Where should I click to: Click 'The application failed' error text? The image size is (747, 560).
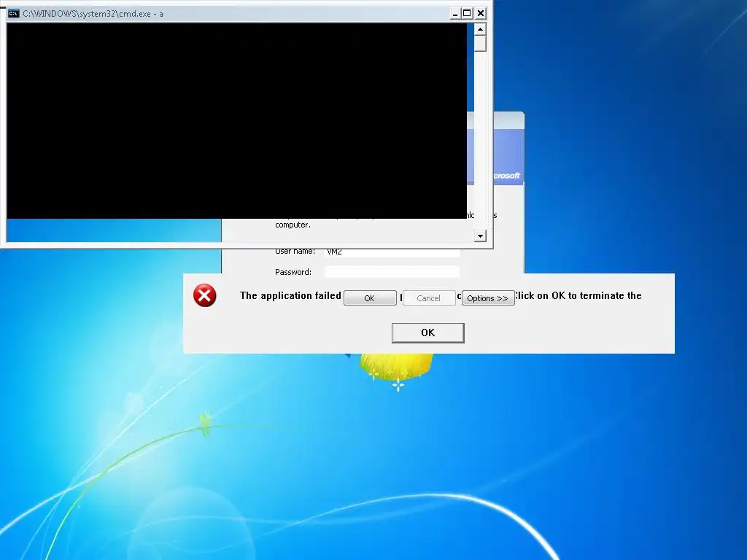tap(290, 296)
